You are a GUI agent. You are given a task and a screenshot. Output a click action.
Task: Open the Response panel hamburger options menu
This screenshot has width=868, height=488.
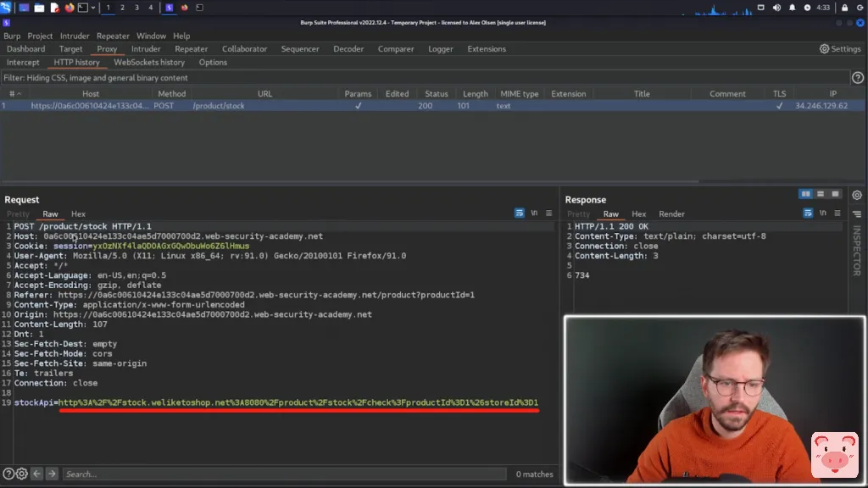[x=836, y=213]
